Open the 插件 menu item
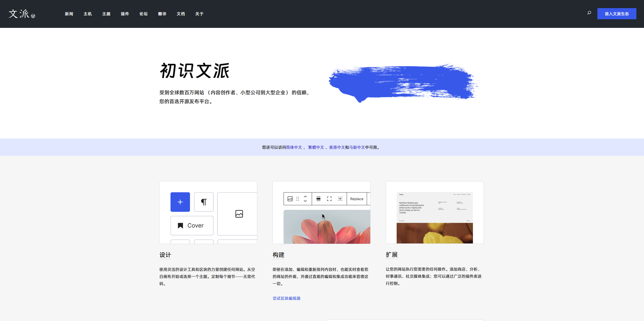 click(125, 14)
